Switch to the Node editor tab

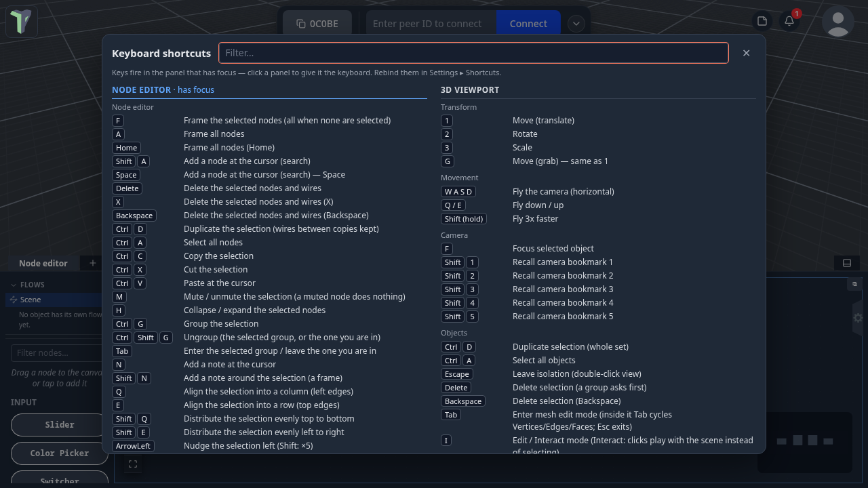(43, 263)
